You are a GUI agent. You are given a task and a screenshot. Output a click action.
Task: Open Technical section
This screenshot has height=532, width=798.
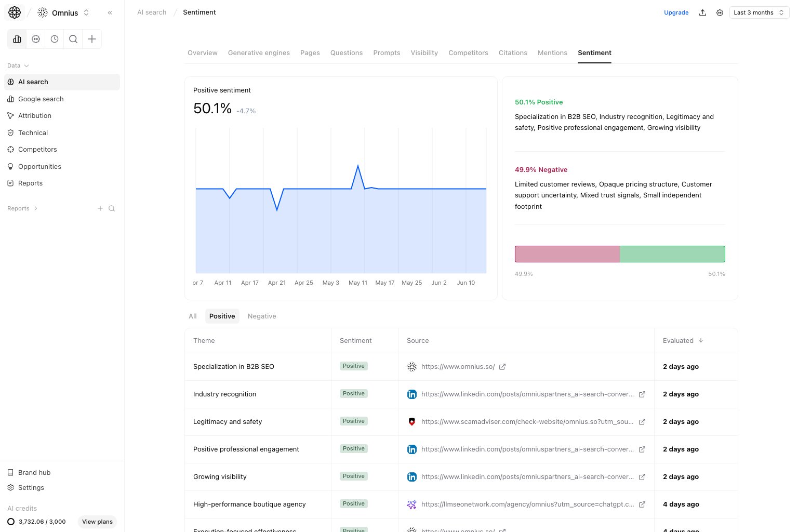point(62,132)
